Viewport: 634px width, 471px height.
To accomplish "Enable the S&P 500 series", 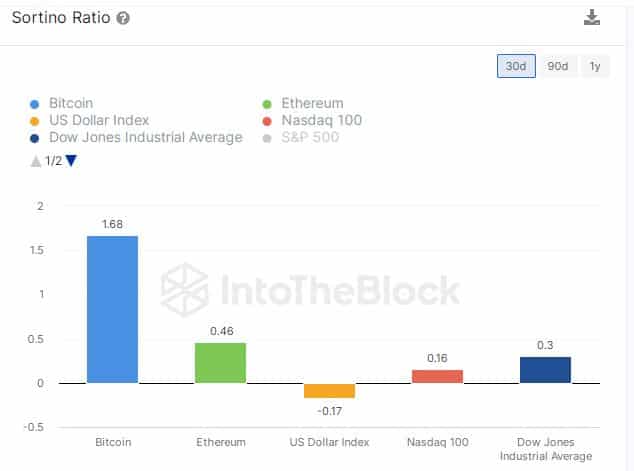I will 310,137.
